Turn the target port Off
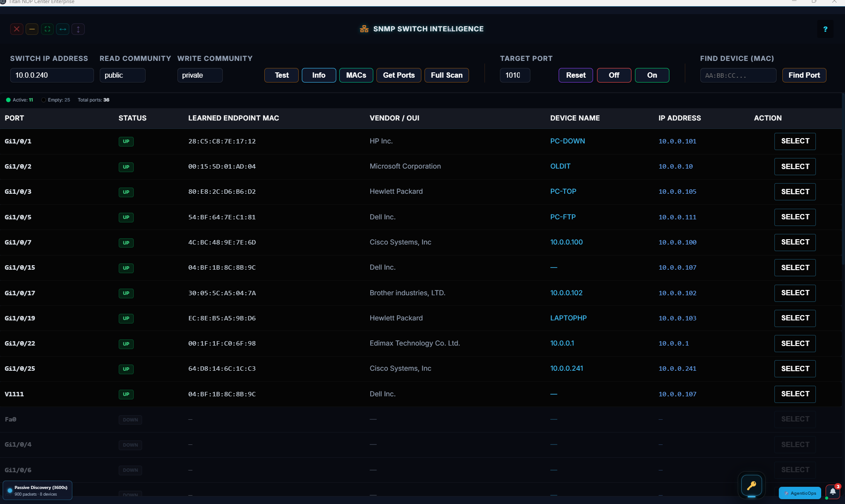This screenshot has width=845, height=504. tap(614, 75)
